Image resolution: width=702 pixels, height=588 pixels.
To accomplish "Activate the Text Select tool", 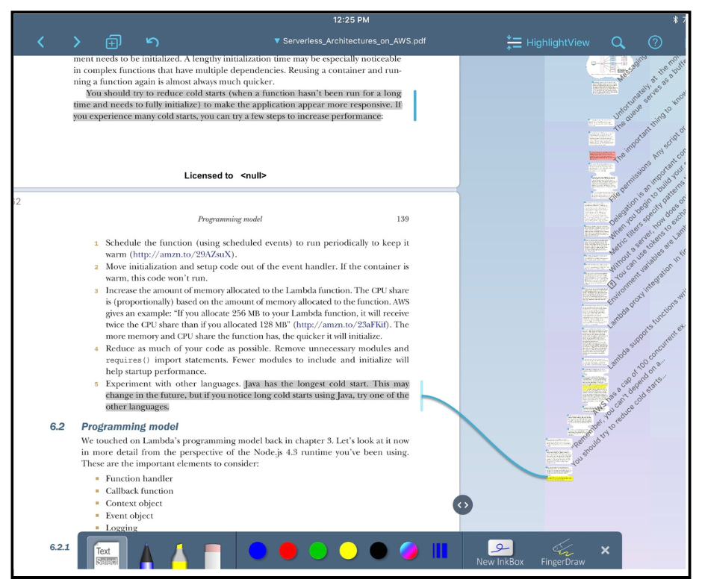I will pos(107,553).
